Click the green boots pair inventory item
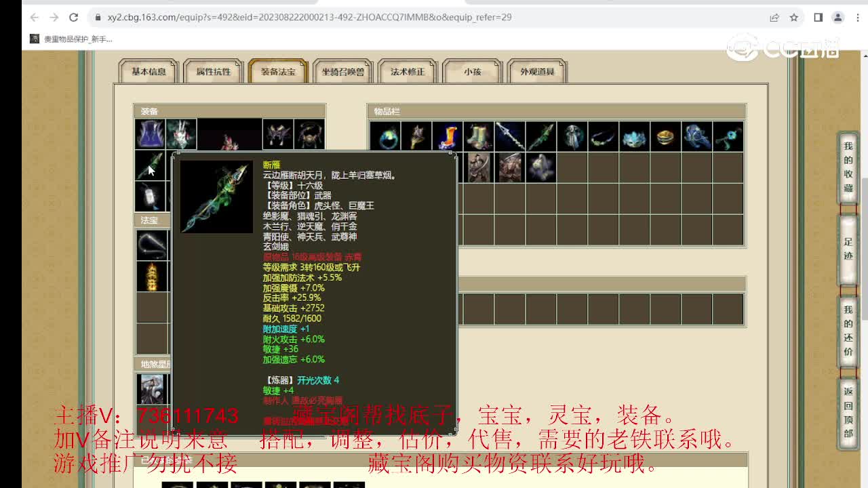Image resolution: width=868 pixels, height=488 pixels. coord(479,136)
